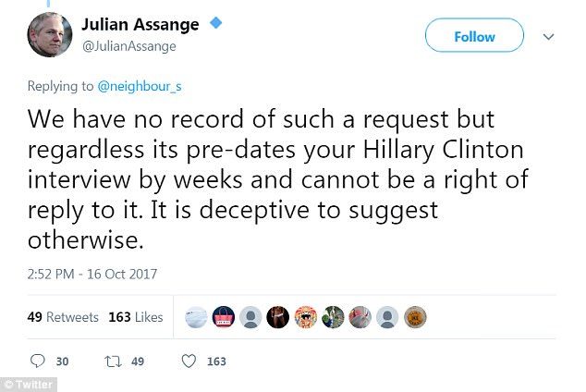Follow Julian Assange

click(474, 35)
